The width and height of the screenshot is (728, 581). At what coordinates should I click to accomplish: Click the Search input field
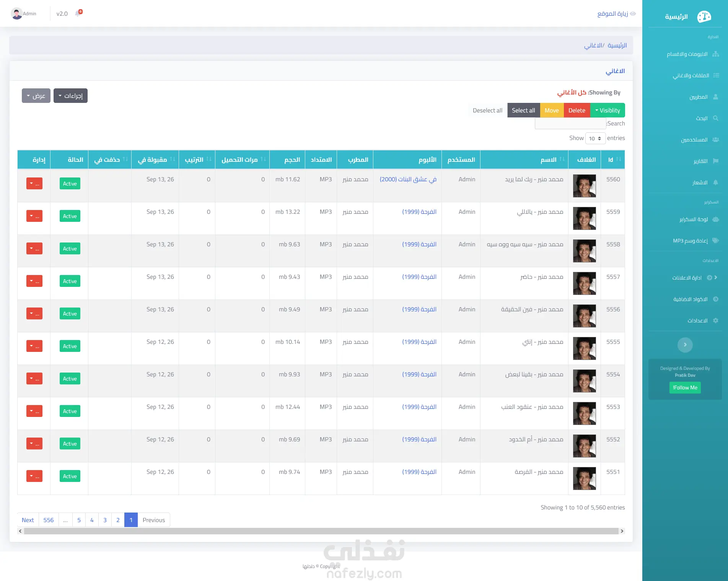pyautogui.click(x=570, y=123)
